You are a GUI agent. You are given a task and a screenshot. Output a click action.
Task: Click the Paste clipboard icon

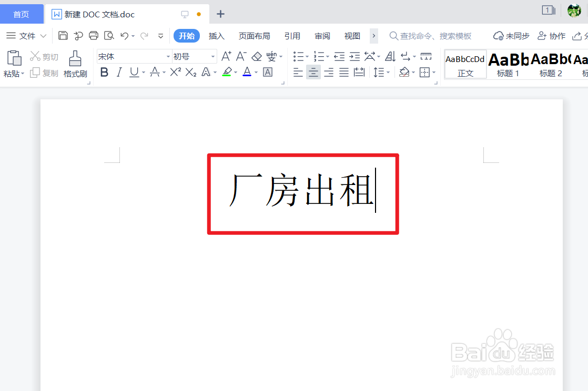14,58
